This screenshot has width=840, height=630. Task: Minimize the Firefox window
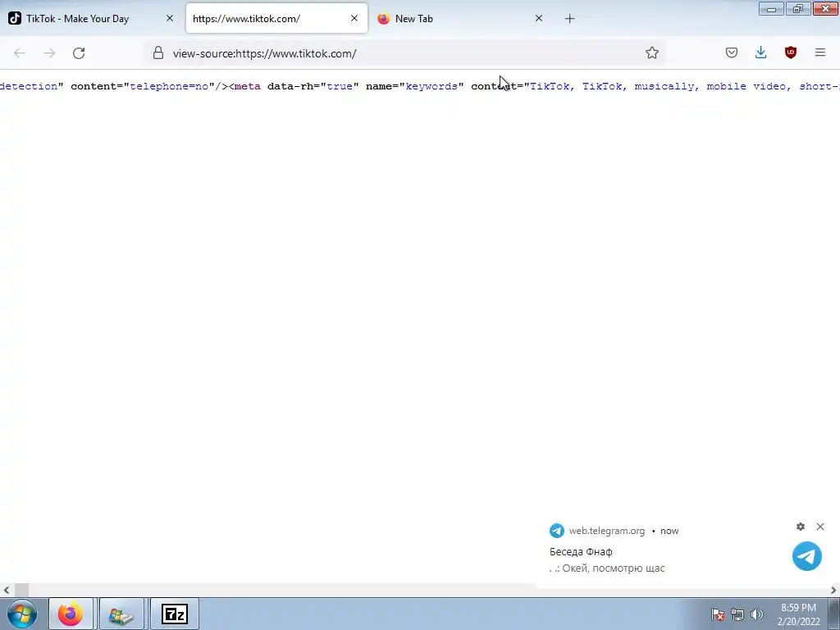[771, 9]
